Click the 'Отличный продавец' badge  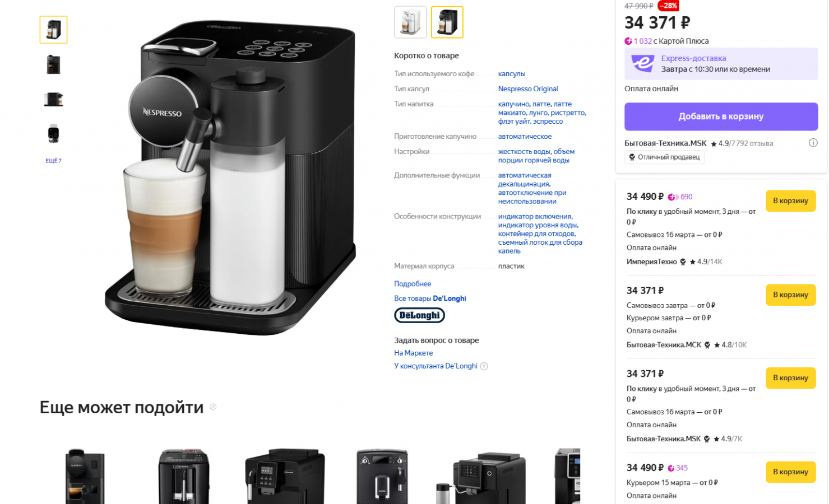click(664, 157)
